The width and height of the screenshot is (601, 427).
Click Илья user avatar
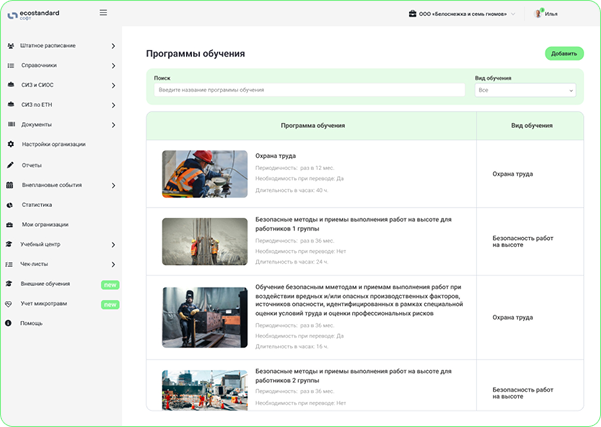pyautogui.click(x=539, y=14)
